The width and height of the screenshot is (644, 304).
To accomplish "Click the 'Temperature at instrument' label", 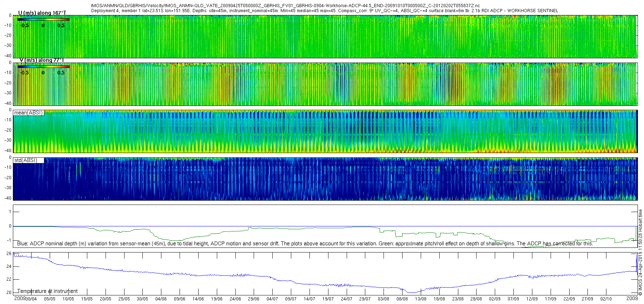I will [x=48, y=291].
